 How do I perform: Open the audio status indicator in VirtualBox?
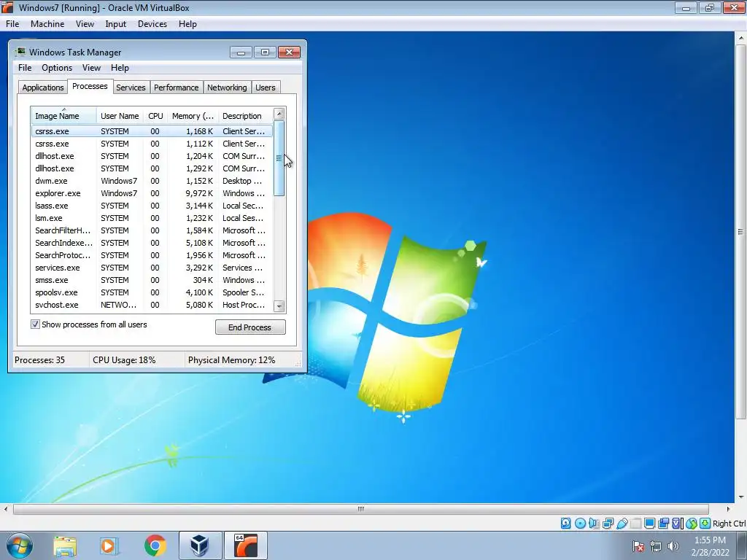click(594, 524)
